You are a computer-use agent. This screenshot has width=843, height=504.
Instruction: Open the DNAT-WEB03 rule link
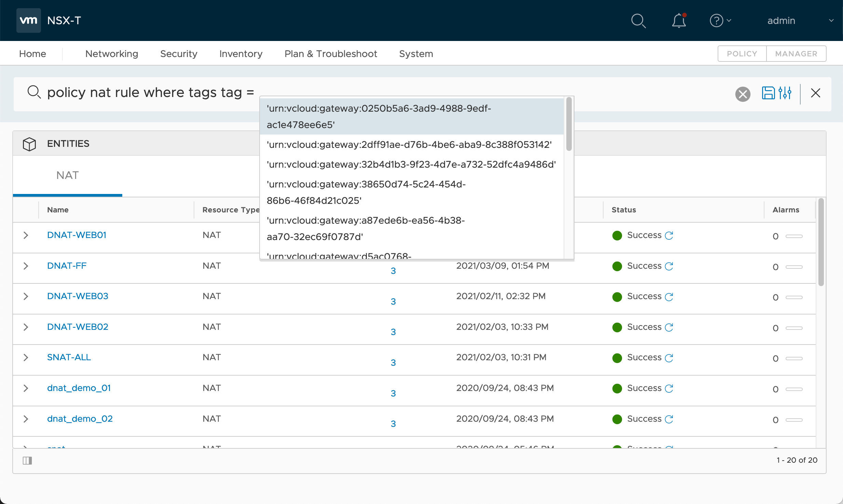pos(78,296)
